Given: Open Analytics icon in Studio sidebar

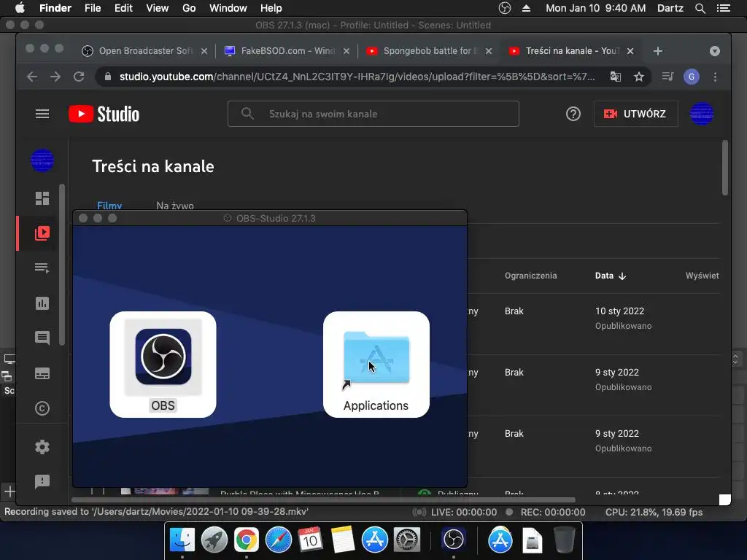Looking at the screenshot, I should pyautogui.click(x=42, y=303).
